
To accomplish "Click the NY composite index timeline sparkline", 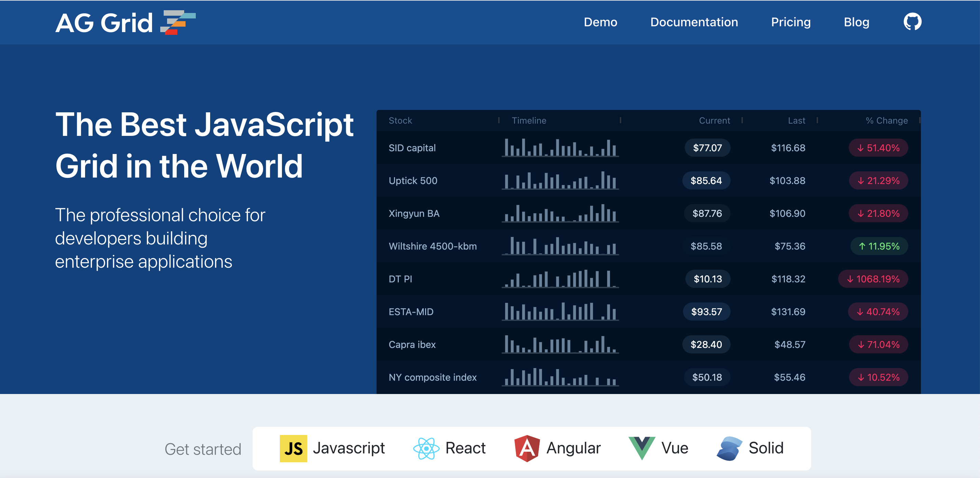I will point(560,377).
